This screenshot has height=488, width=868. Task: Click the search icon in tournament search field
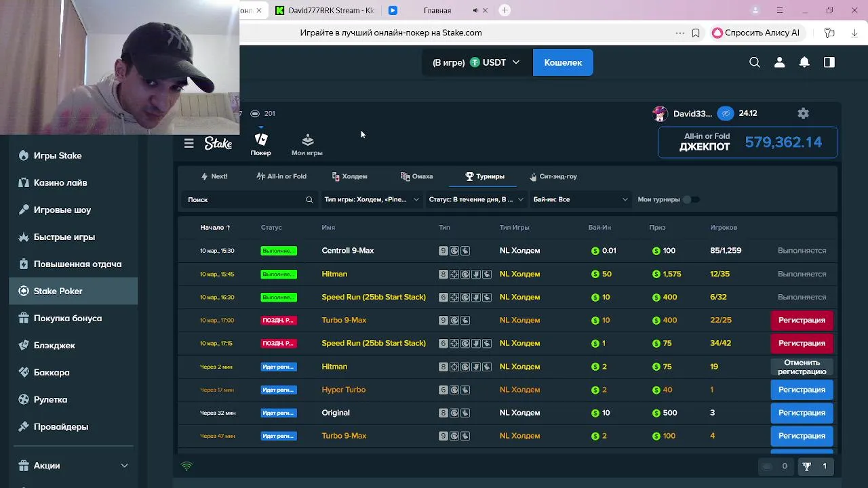coord(309,200)
